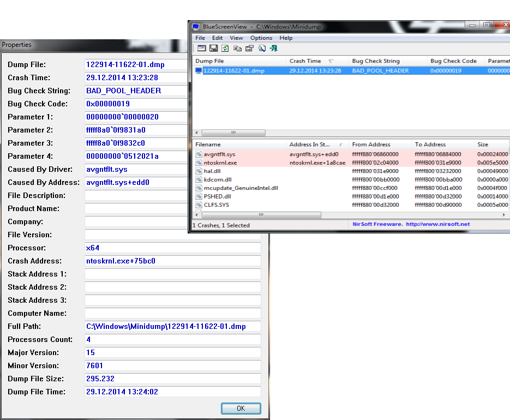The width and height of the screenshot is (510, 420).
Task: Click the Parameter 1 field
Action: pos(136,117)
